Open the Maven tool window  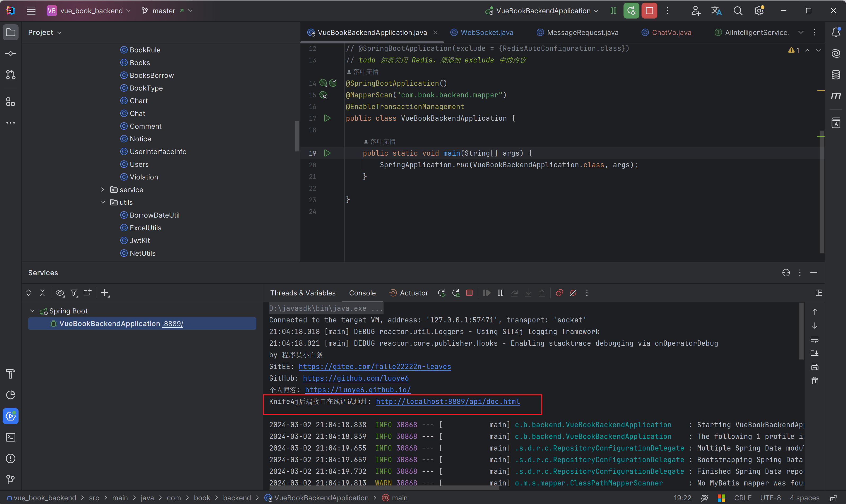[836, 96]
